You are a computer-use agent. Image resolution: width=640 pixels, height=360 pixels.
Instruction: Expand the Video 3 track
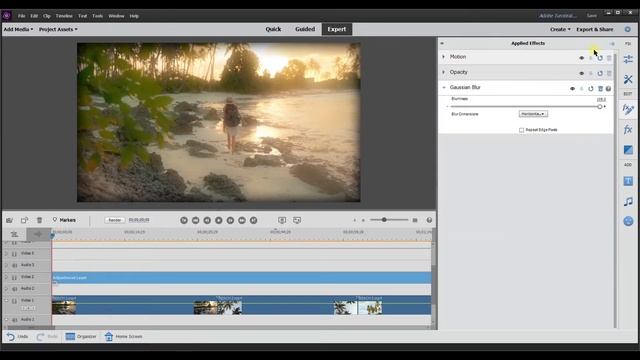point(6,253)
